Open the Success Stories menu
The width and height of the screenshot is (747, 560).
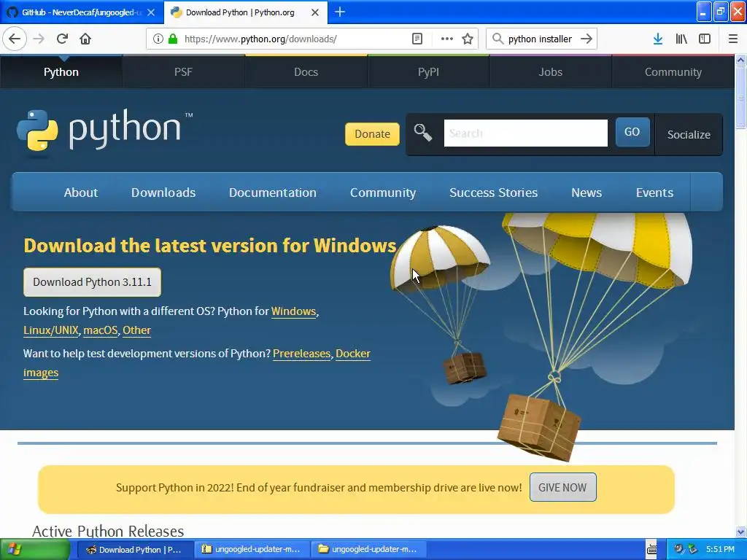(x=494, y=192)
